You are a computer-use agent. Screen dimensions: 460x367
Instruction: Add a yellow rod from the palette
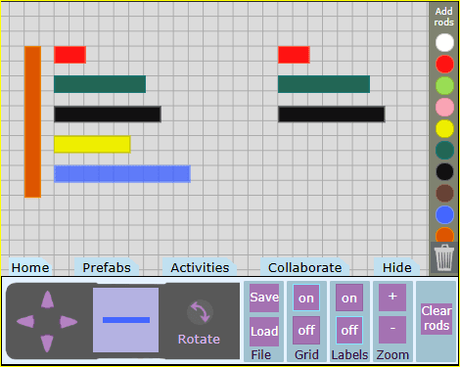coord(444,129)
